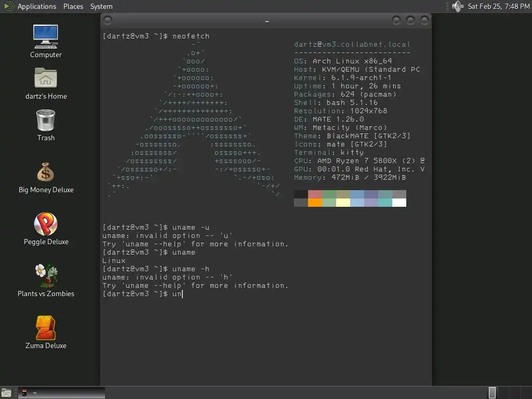Click the 'Shell: bash 5.1.16' line
This screenshot has width=532, height=399.
336,103
